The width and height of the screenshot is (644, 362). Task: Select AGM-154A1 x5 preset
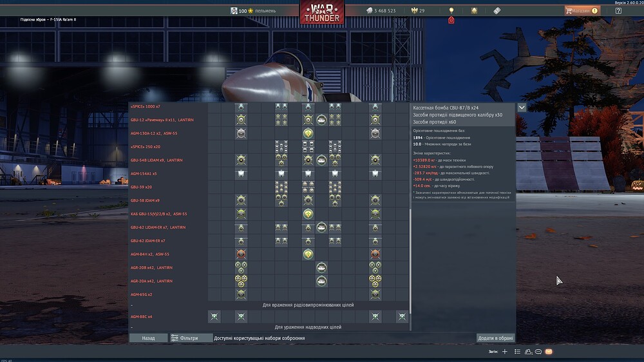144,173
